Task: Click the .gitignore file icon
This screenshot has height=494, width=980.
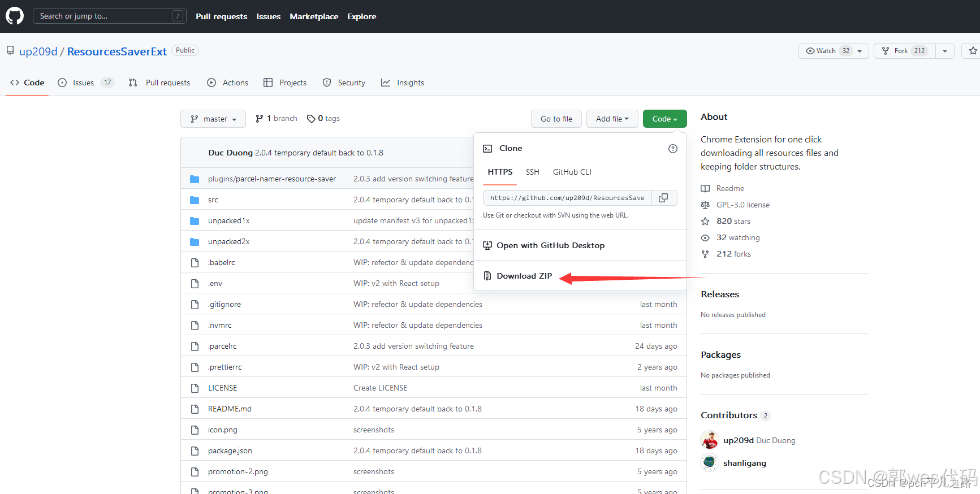Action: coord(195,305)
